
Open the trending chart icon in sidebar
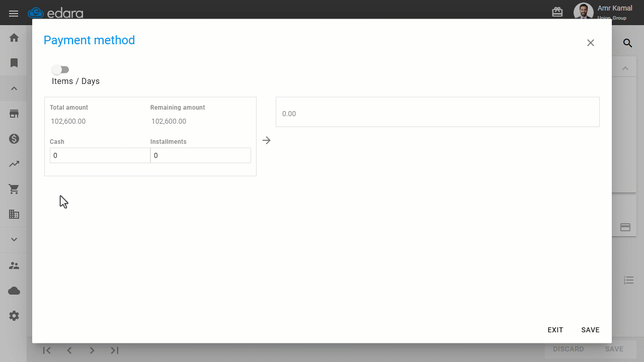(14, 164)
